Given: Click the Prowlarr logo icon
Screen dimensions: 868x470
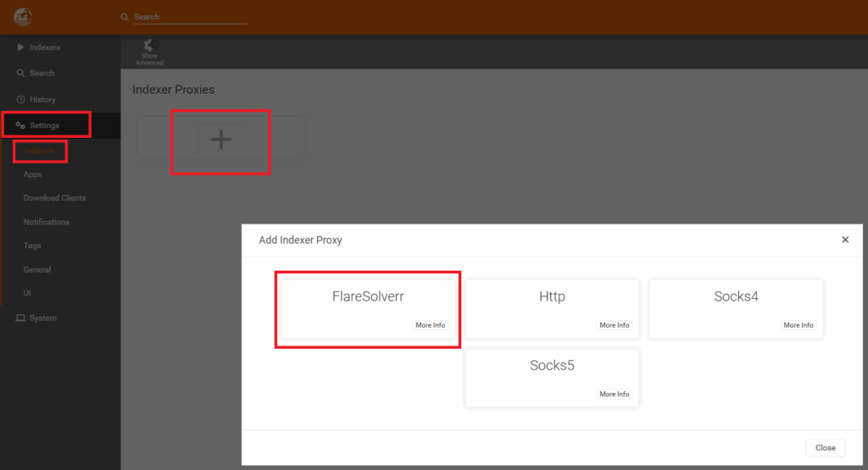Looking at the screenshot, I should coord(23,17).
